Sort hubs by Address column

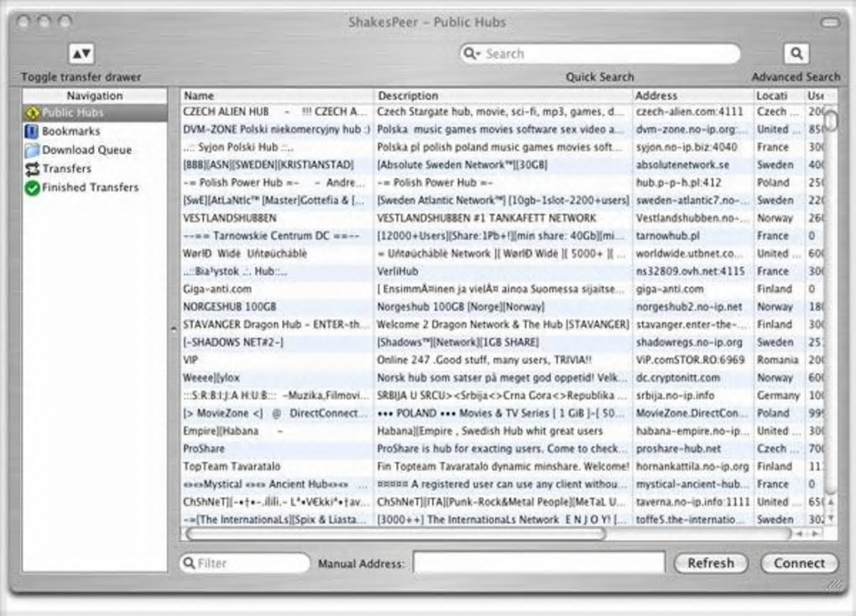pos(692,96)
